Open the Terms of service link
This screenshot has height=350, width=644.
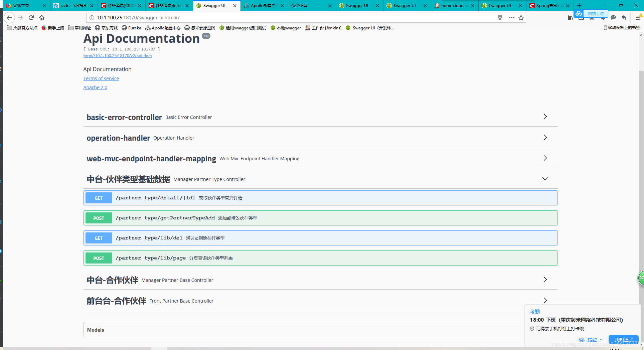point(101,78)
